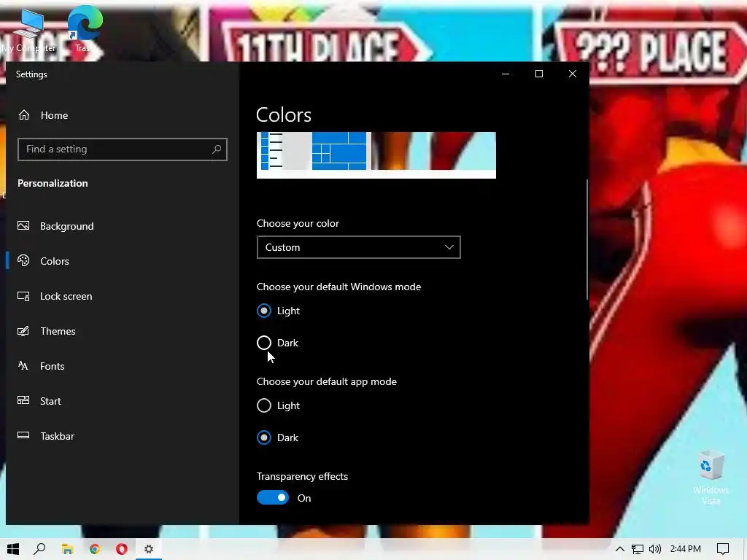Maximize the Settings window
The width and height of the screenshot is (747, 560).
point(539,74)
